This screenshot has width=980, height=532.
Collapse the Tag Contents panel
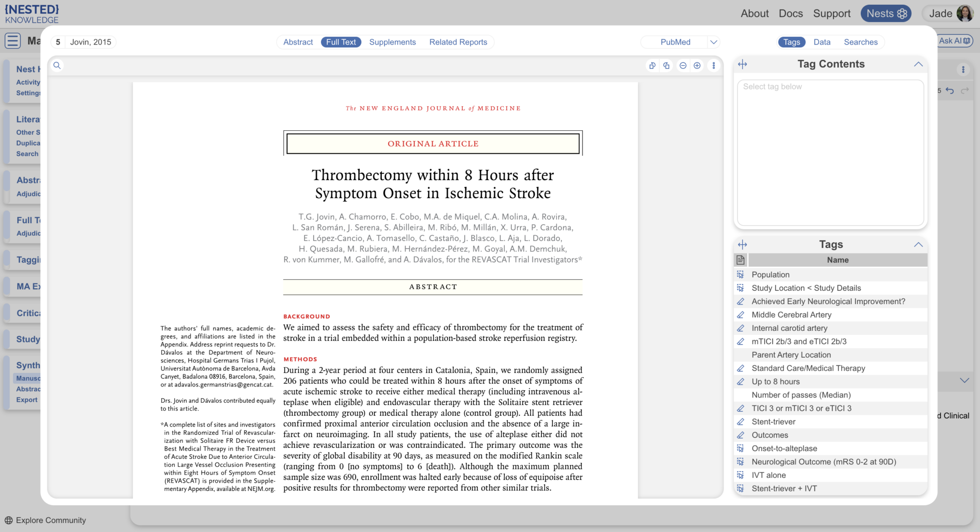(918, 64)
